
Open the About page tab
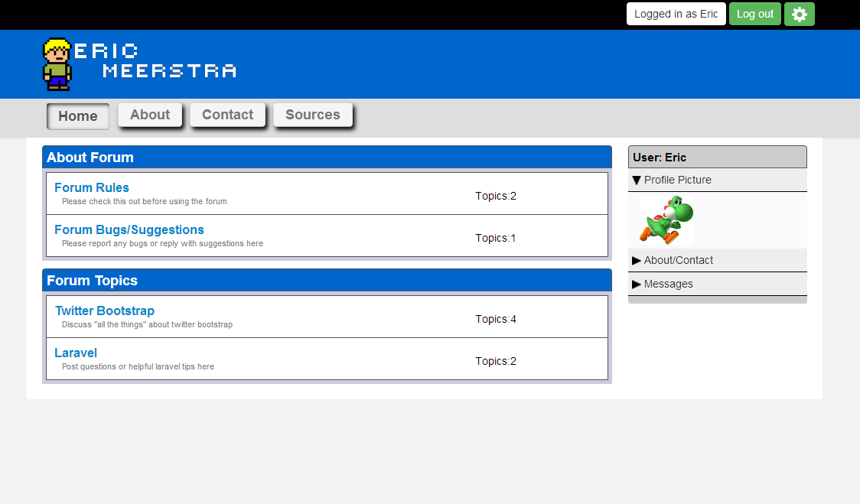point(150,115)
